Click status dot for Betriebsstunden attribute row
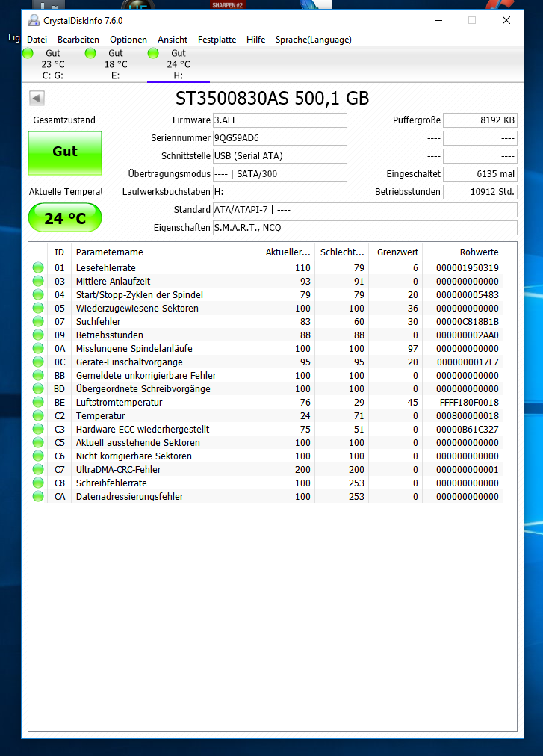The image size is (543, 756). point(38,335)
